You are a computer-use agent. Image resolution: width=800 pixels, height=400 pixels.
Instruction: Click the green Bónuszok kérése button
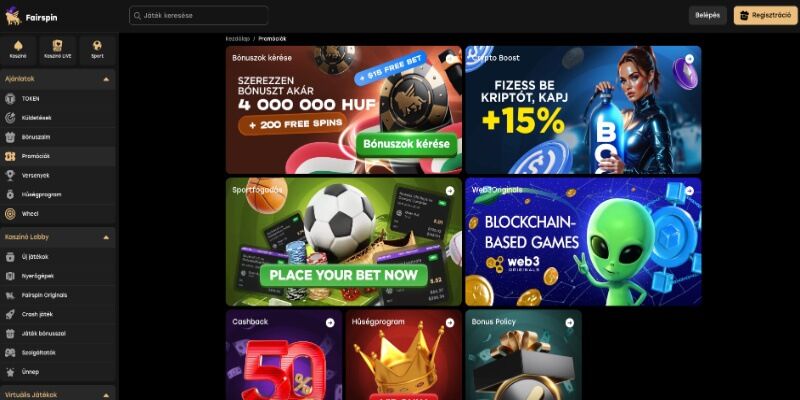pos(407,143)
